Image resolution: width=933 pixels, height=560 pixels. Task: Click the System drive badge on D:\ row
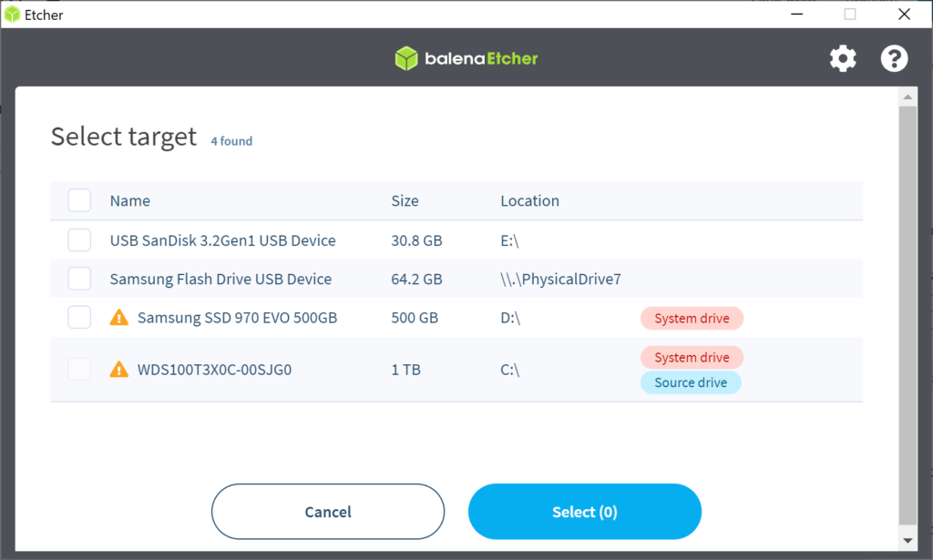point(692,318)
